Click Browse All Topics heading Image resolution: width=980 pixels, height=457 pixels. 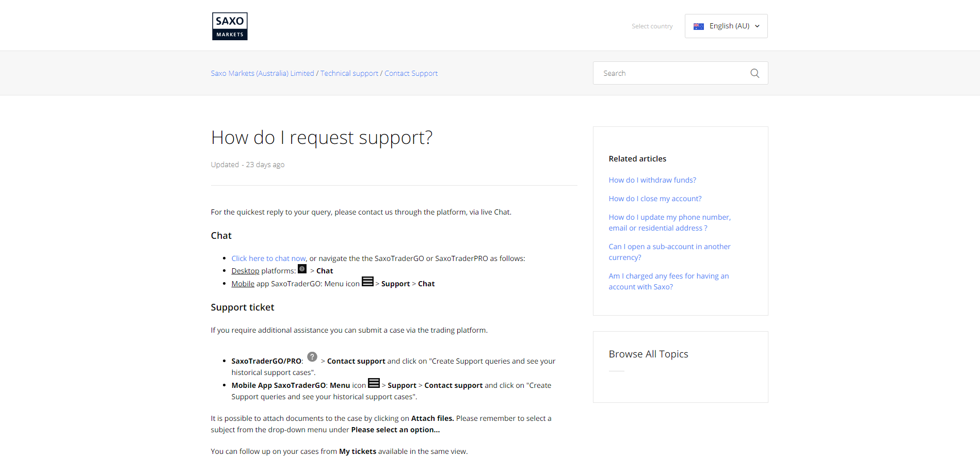pos(648,354)
